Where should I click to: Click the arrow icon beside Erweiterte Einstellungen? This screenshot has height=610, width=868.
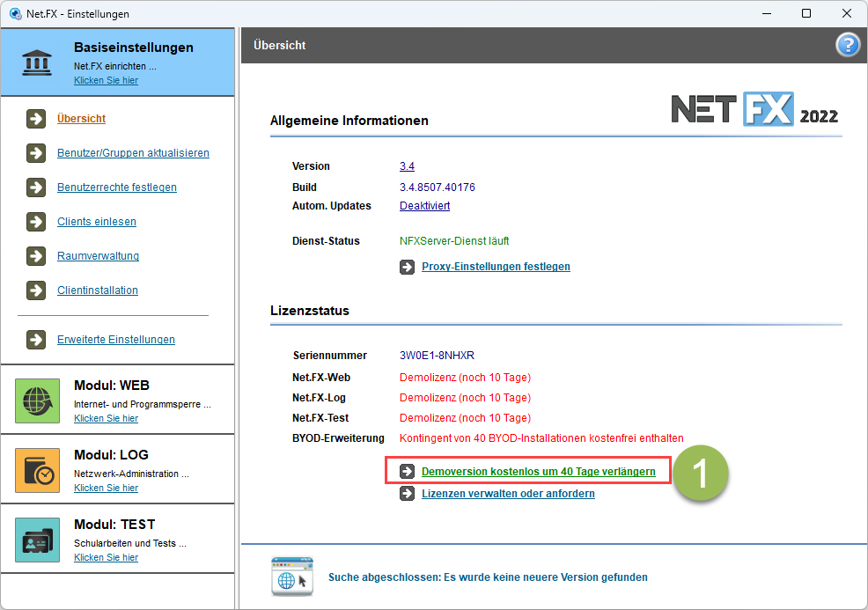click(36, 339)
